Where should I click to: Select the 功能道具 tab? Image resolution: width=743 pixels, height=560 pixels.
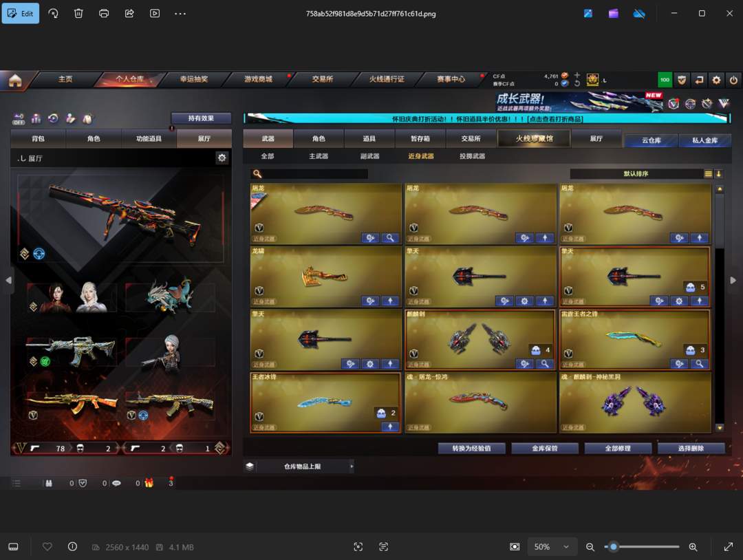tap(149, 139)
